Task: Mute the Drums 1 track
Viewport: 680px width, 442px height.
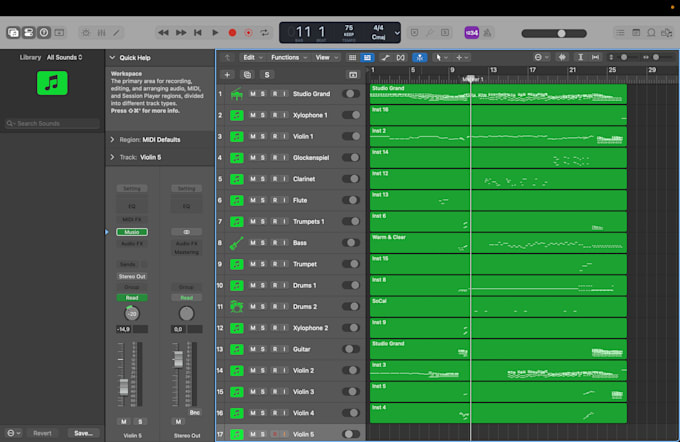Action: [252, 285]
